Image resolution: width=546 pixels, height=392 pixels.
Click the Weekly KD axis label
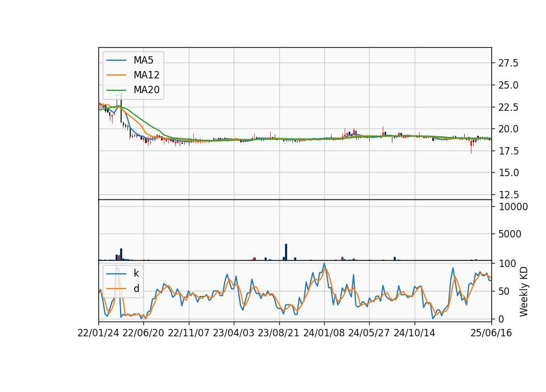[524, 291]
